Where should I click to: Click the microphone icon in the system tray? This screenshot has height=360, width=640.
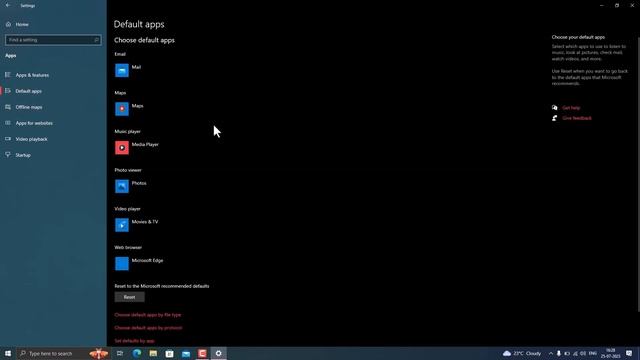[x=558, y=353]
